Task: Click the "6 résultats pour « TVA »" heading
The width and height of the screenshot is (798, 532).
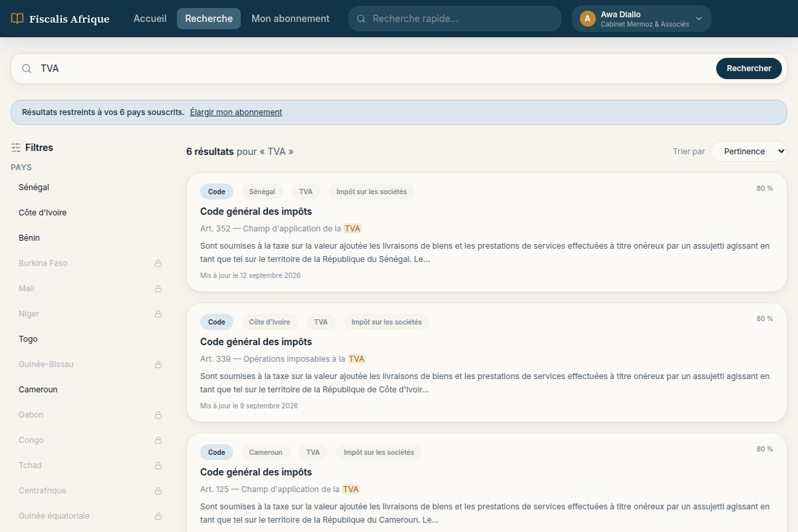Action: click(x=240, y=152)
